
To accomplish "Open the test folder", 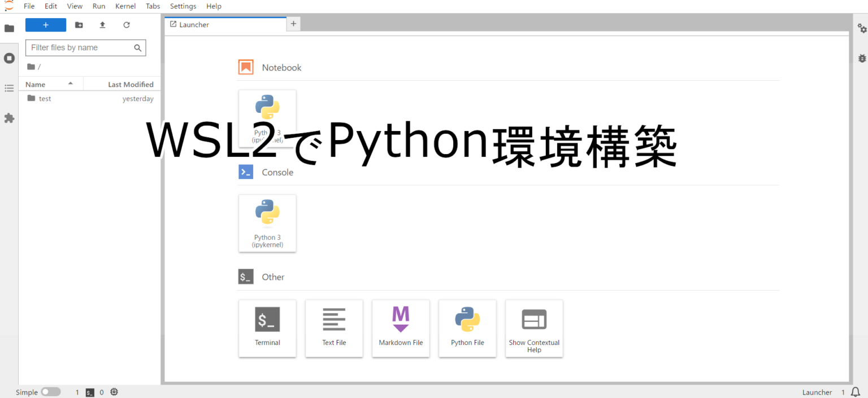I will tap(45, 98).
